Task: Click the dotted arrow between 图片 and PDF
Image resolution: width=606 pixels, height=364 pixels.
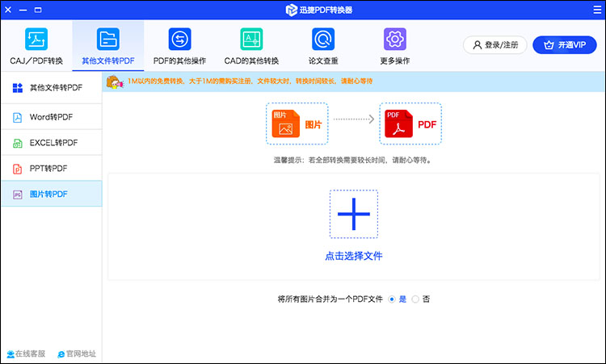Action: point(354,119)
